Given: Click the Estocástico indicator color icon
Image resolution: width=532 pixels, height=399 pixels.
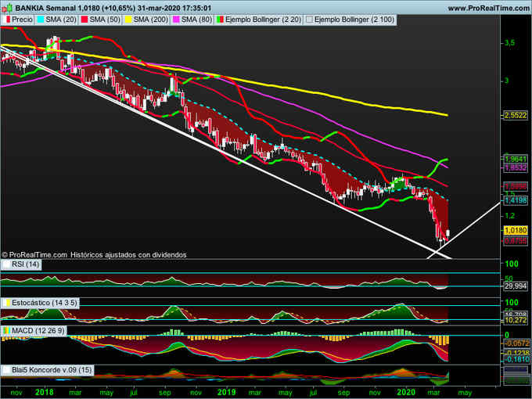Looking at the screenshot, I should tap(8, 303).
